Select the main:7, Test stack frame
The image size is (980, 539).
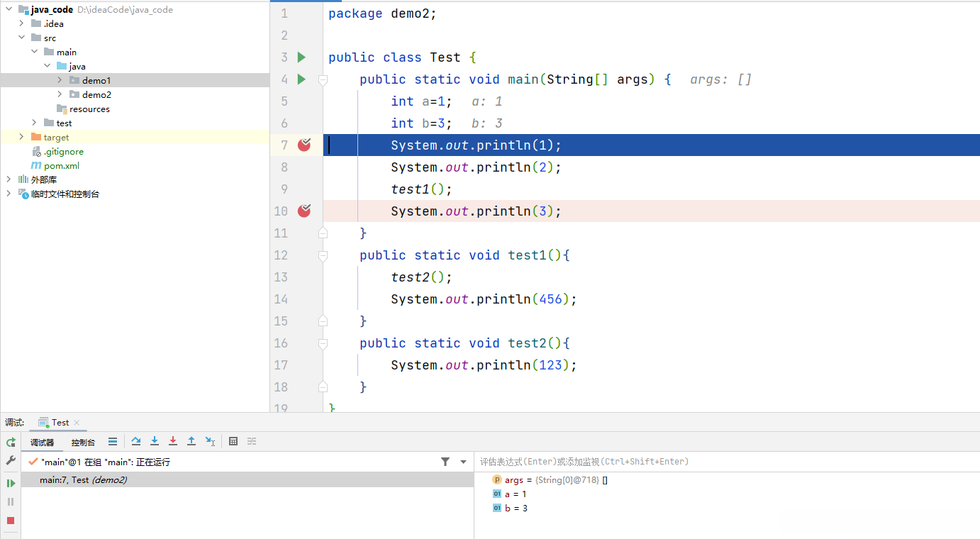click(x=83, y=480)
